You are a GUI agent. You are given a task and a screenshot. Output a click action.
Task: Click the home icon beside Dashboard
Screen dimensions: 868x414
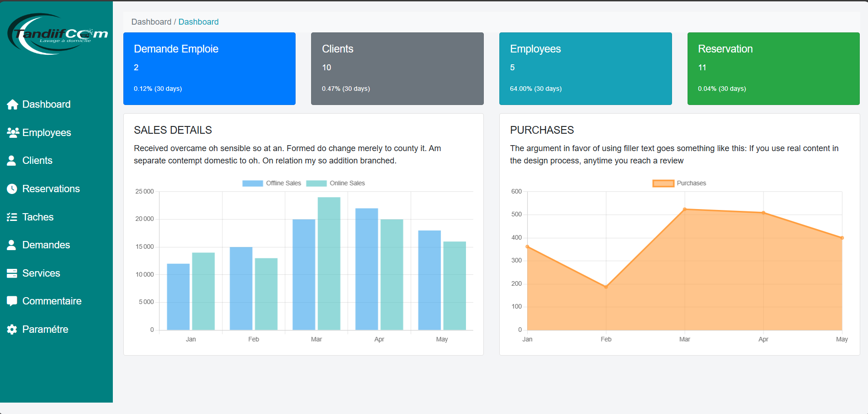click(x=12, y=105)
